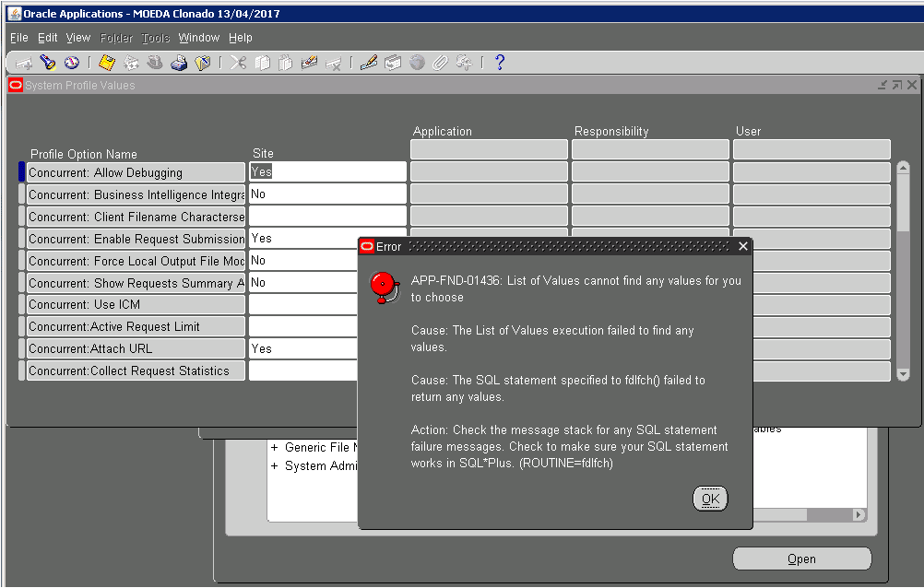Expand the Generic File tree node
The width and height of the screenshot is (924, 588).
(274, 448)
